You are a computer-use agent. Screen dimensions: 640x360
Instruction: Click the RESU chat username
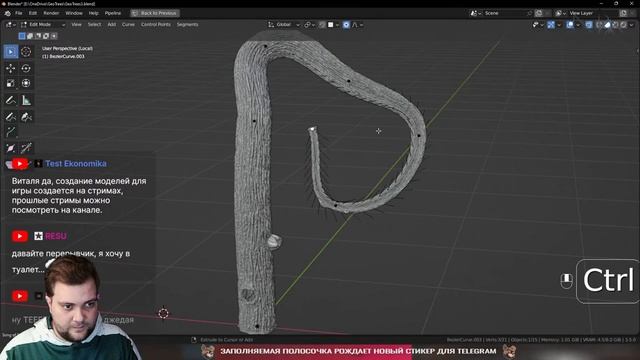click(x=56, y=236)
